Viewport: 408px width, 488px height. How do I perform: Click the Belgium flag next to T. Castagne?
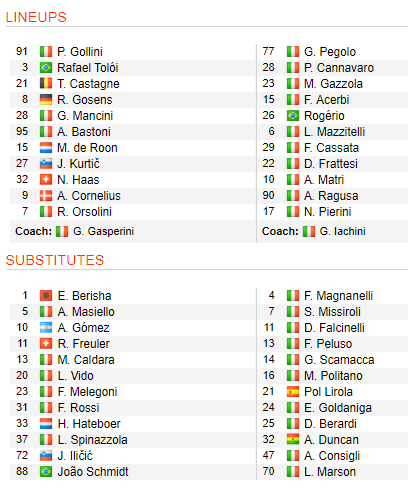tap(46, 84)
